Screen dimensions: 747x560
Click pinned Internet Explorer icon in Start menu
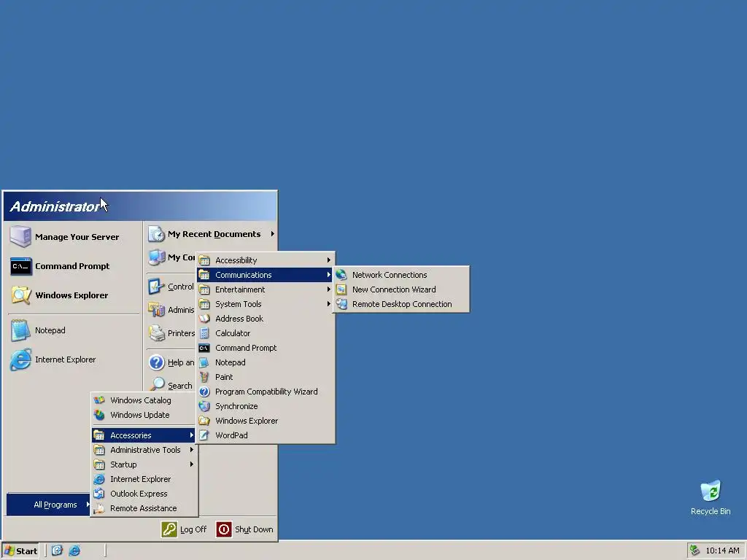pos(20,359)
